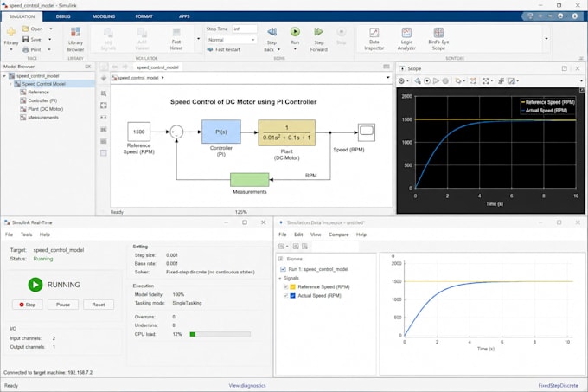
Task: Click the greyed Stop simulation icon
Action: pyautogui.click(x=341, y=32)
